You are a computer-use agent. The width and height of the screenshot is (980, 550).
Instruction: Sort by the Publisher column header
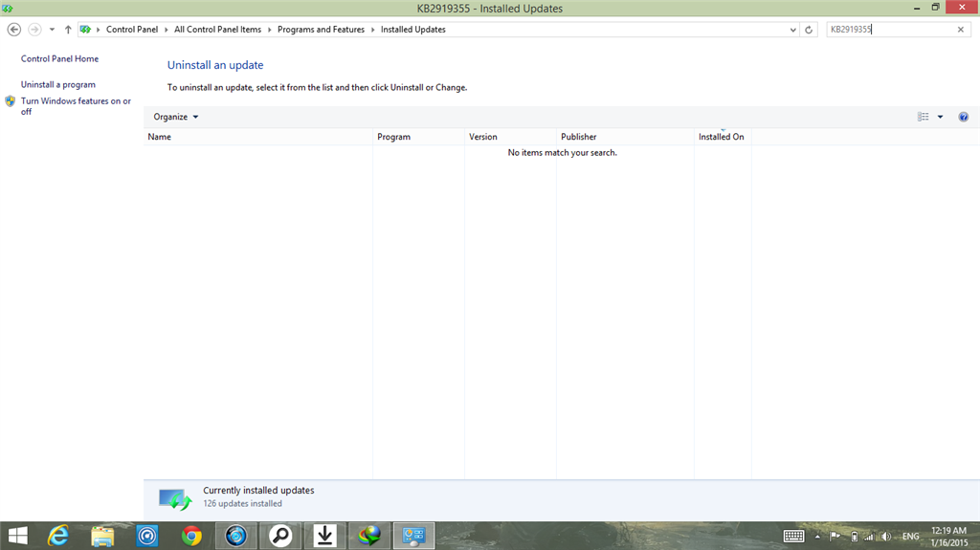pos(625,137)
